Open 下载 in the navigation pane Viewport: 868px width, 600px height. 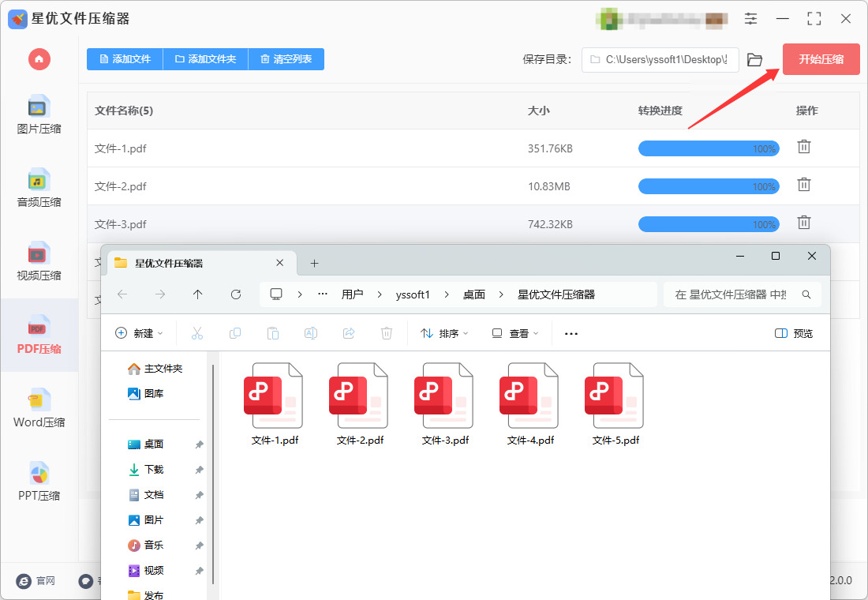(x=146, y=469)
